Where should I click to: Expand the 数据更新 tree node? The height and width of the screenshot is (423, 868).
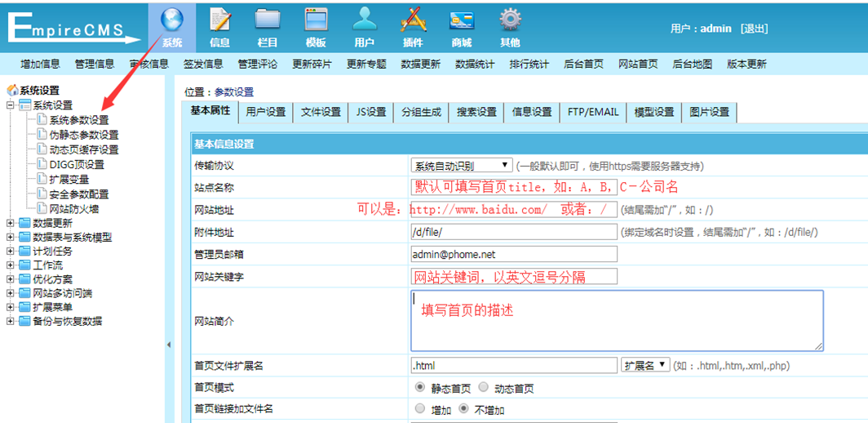click(11, 223)
